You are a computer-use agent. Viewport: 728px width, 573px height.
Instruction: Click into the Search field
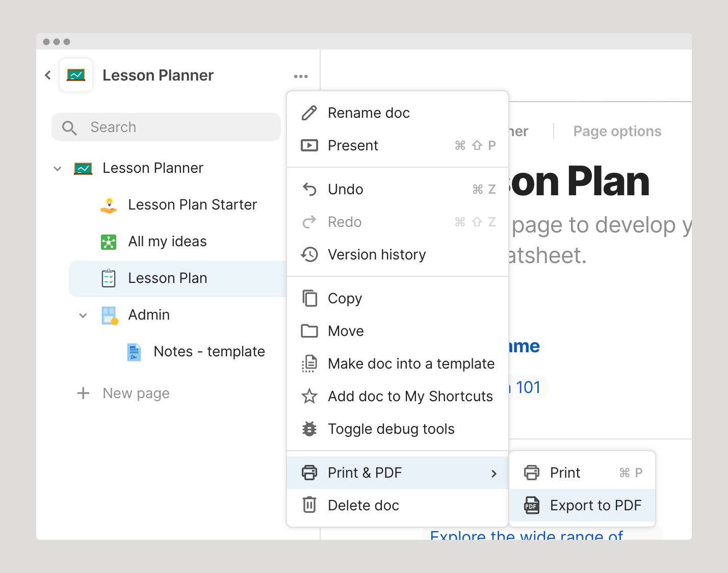(x=166, y=127)
